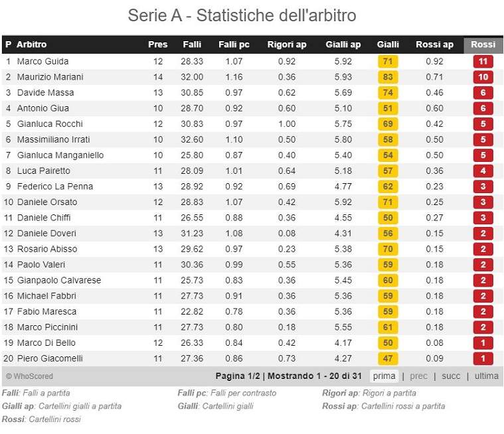Jump to last page via ultima
This screenshot has height=434, width=504.
point(486,376)
